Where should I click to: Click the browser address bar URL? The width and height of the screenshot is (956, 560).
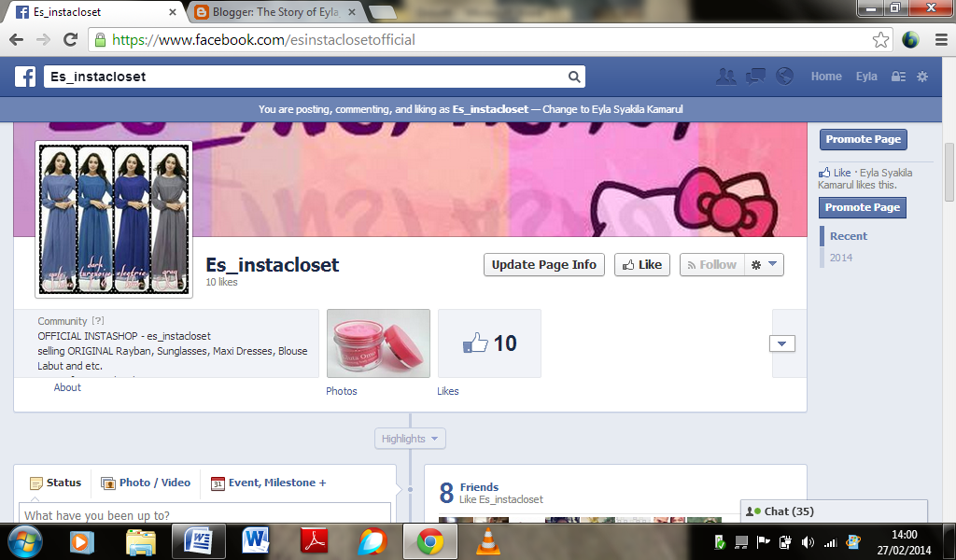[x=264, y=40]
